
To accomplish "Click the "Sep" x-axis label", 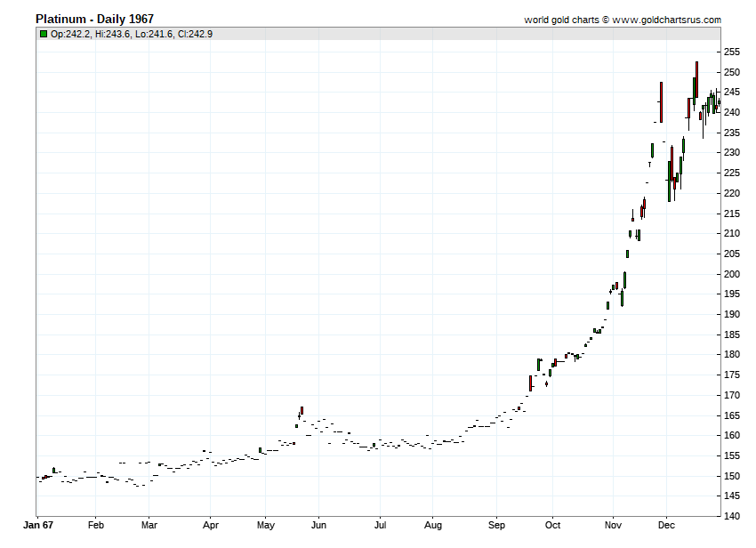I will tap(496, 526).
